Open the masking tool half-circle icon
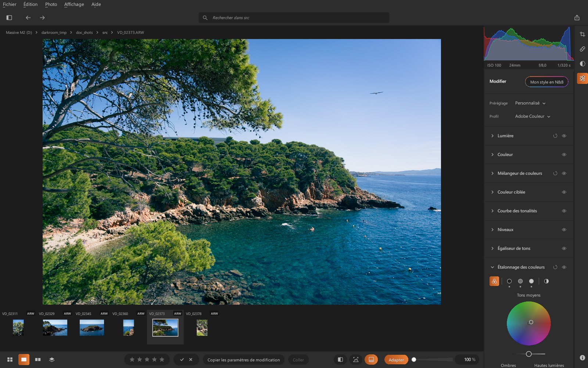Viewport: 588px width, 368px height. click(x=582, y=64)
